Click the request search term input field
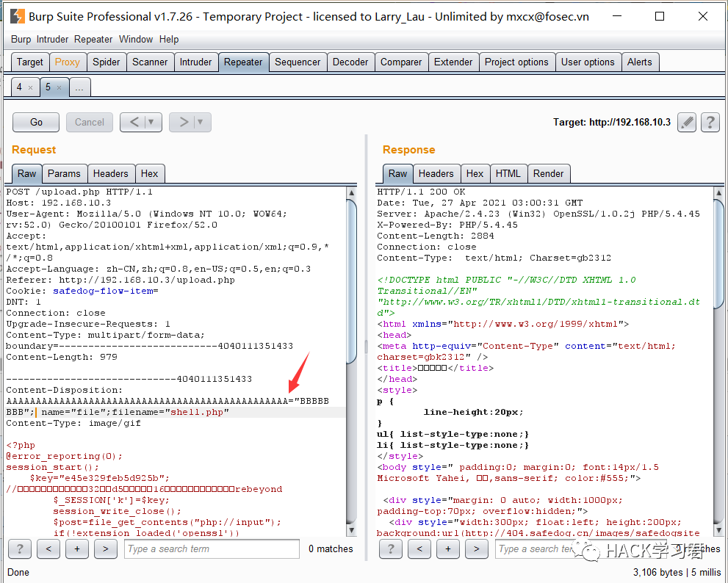This screenshot has width=728, height=583. tap(212, 549)
